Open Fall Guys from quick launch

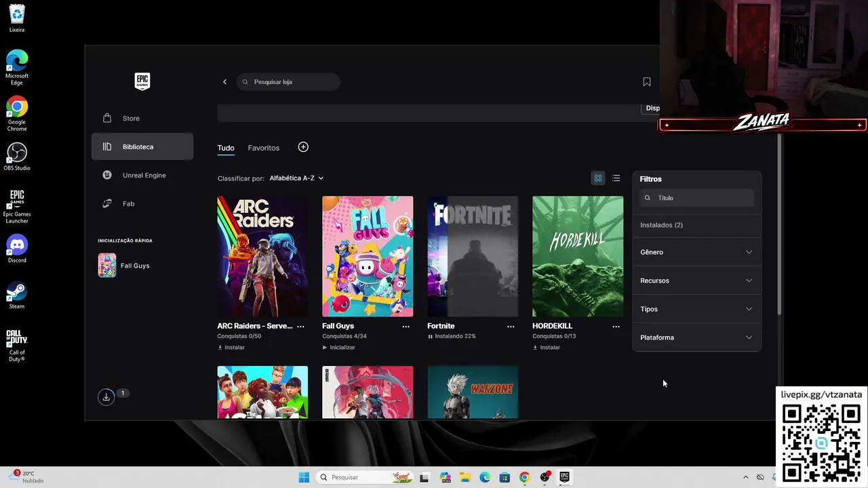pyautogui.click(x=142, y=266)
